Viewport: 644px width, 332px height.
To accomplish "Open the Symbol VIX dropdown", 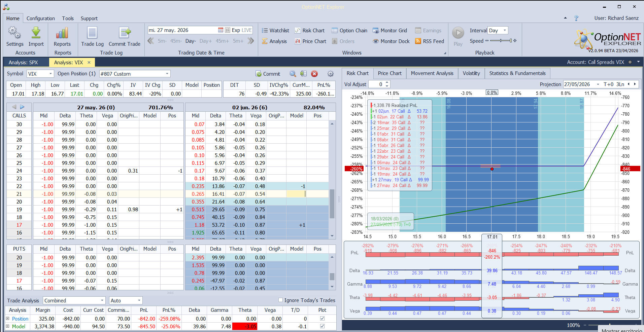I will point(51,74).
